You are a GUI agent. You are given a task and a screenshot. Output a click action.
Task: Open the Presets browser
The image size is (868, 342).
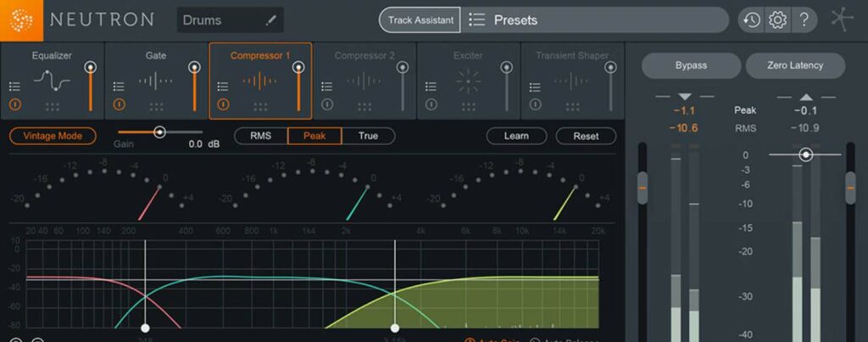593,20
